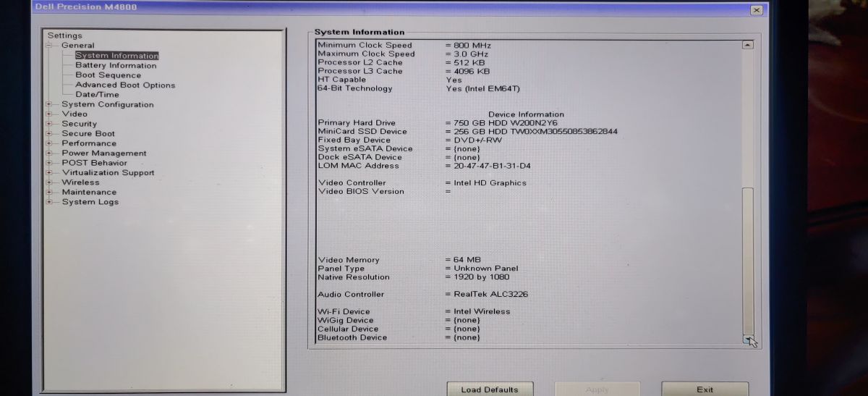Expand the Wireless node
Screen dimensions: 868x396
click(49, 182)
